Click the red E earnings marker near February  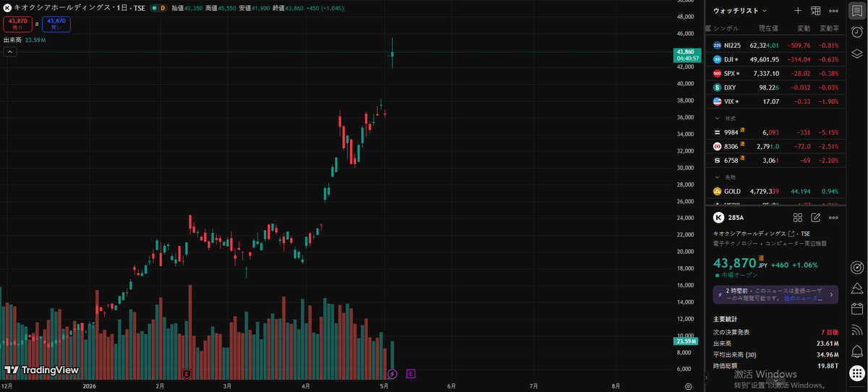(187, 374)
